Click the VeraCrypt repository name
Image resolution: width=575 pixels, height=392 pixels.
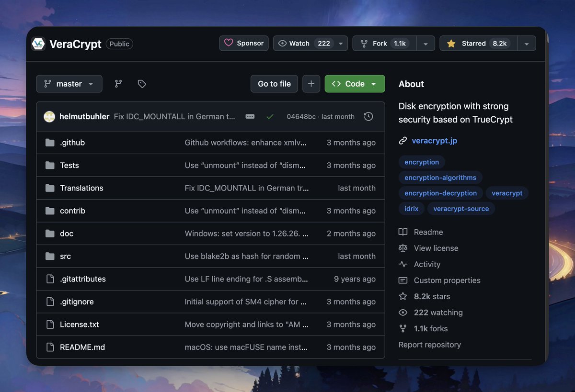75,44
